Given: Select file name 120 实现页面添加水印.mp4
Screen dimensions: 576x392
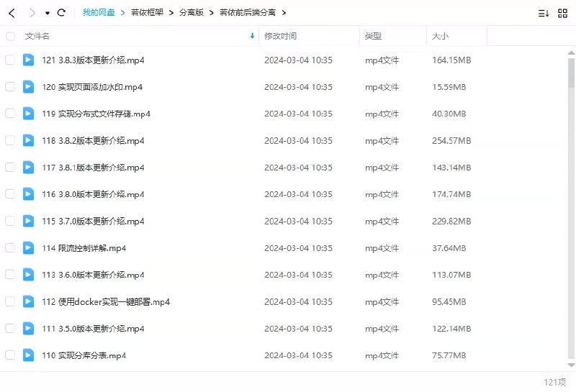Looking at the screenshot, I should pyautogui.click(x=92, y=87).
